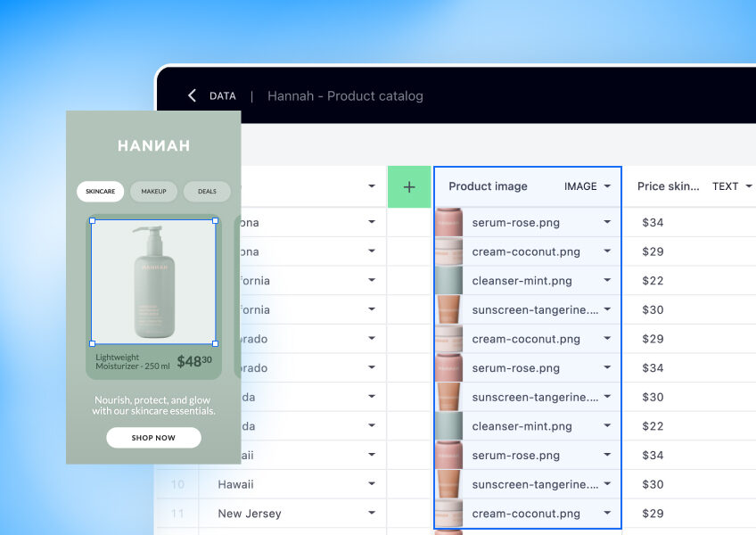
Task: Click the sunscreen-tangerine thumbnail in the "da" row
Action: click(449, 397)
